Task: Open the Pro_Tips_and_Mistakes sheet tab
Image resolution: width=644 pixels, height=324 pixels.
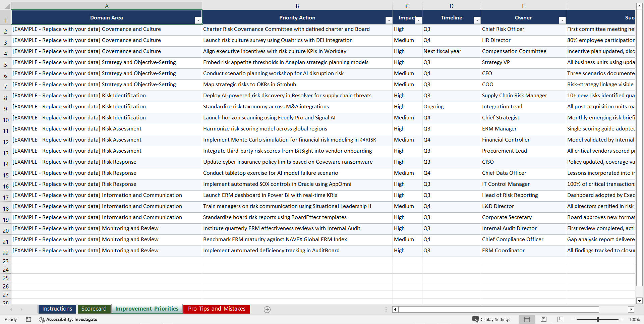Action: (217, 309)
